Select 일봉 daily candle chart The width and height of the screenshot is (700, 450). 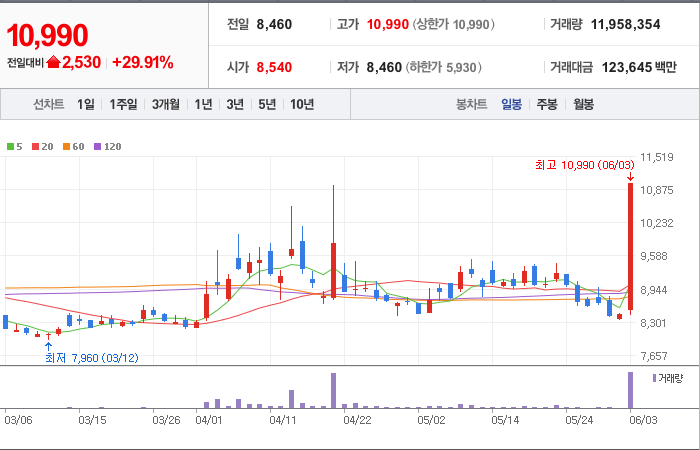511,104
